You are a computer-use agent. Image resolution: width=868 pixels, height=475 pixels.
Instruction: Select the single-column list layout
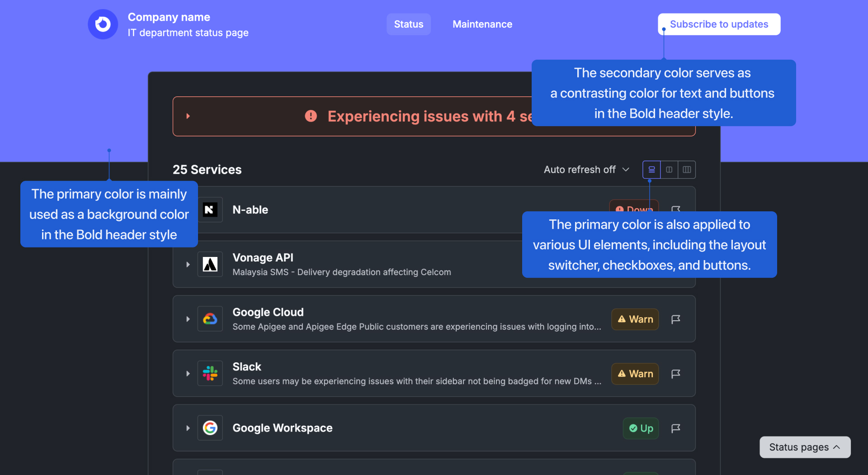click(x=651, y=170)
